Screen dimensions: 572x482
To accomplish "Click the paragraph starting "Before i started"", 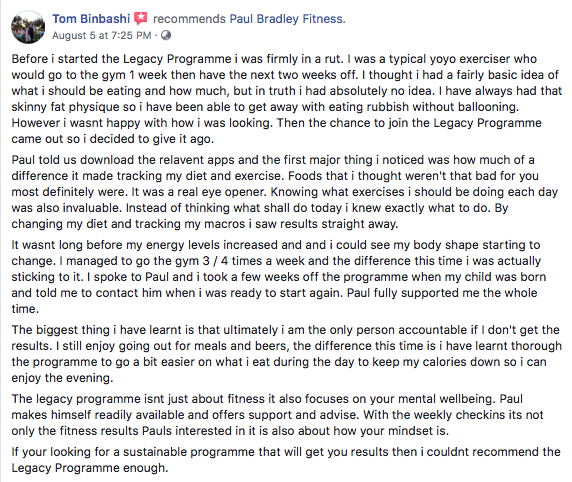I will [x=287, y=99].
